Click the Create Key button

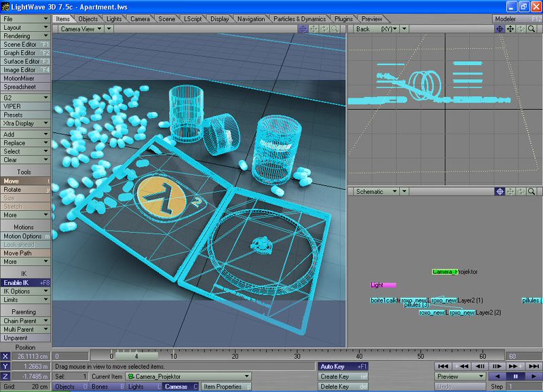[x=343, y=376]
